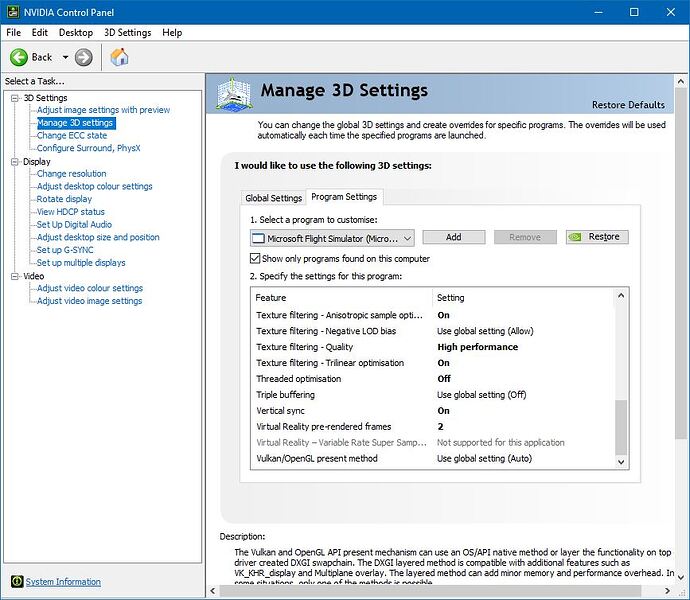Click settings list scroll up arrow

click(621, 295)
